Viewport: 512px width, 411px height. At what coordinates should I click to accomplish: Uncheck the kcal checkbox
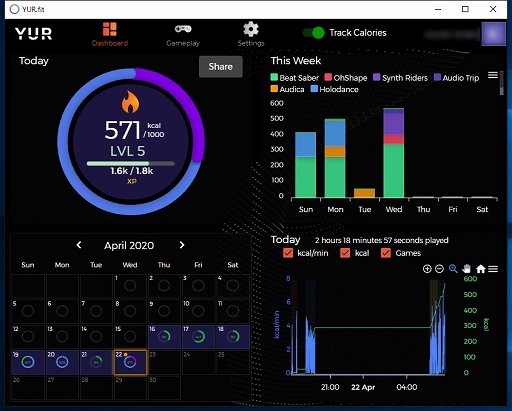point(345,253)
